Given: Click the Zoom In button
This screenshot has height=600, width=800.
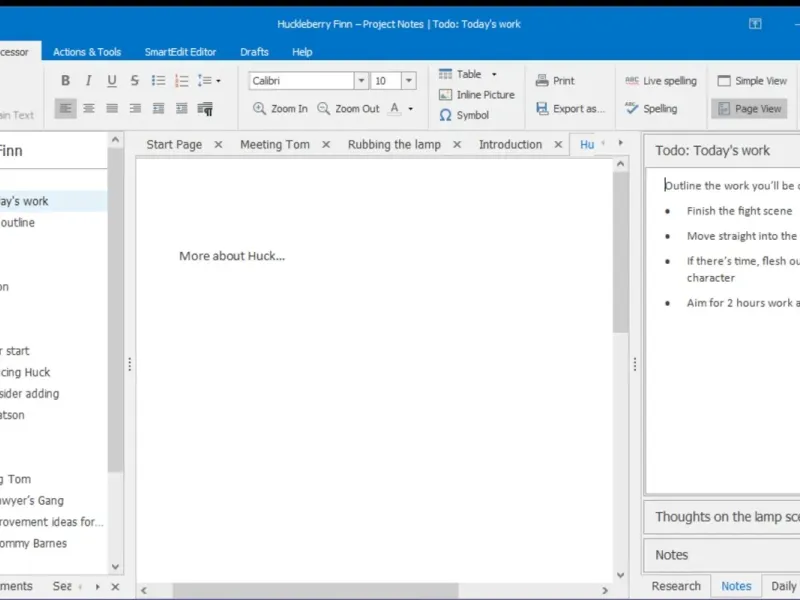Looking at the screenshot, I should [280, 108].
